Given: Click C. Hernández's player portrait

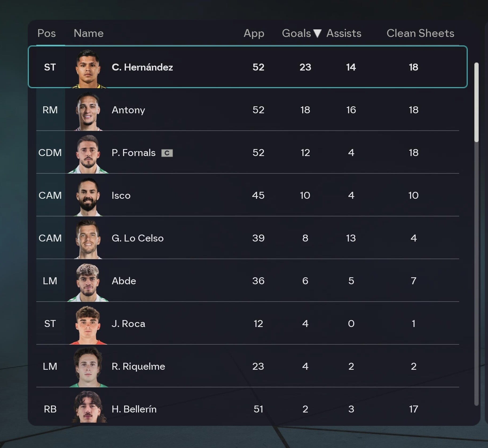Looking at the screenshot, I should coord(88,69).
